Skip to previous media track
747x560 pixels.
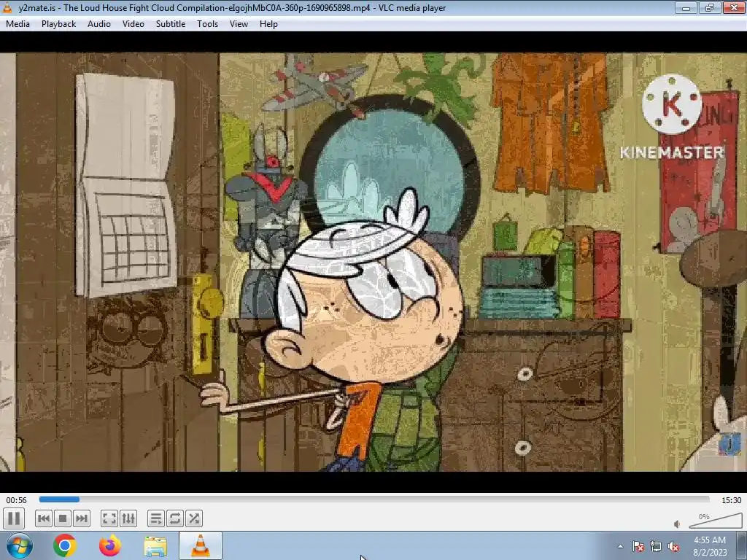[x=43, y=518]
